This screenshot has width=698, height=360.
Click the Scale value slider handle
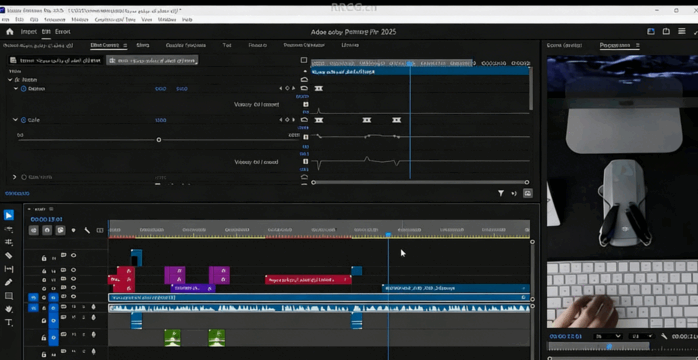pyautogui.click(x=159, y=140)
